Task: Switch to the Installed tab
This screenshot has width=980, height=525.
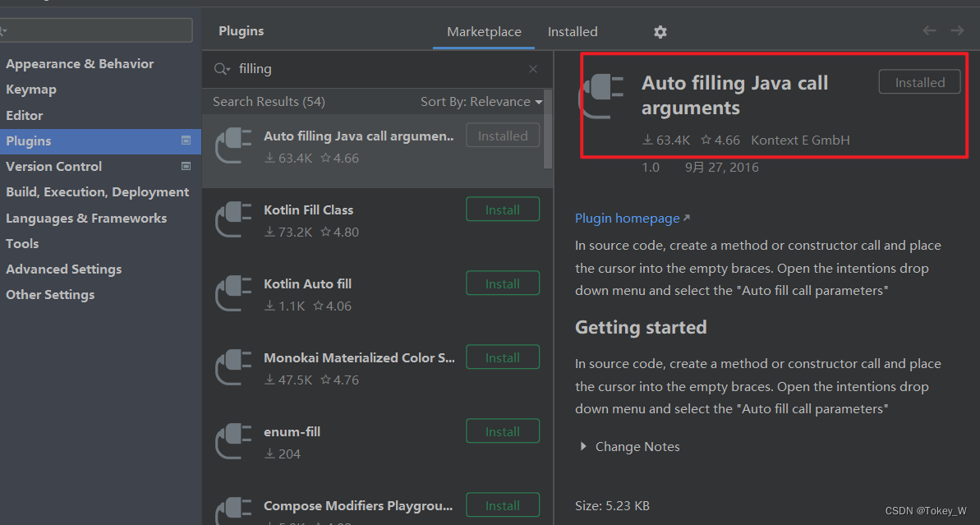Action: click(x=573, y=32)
